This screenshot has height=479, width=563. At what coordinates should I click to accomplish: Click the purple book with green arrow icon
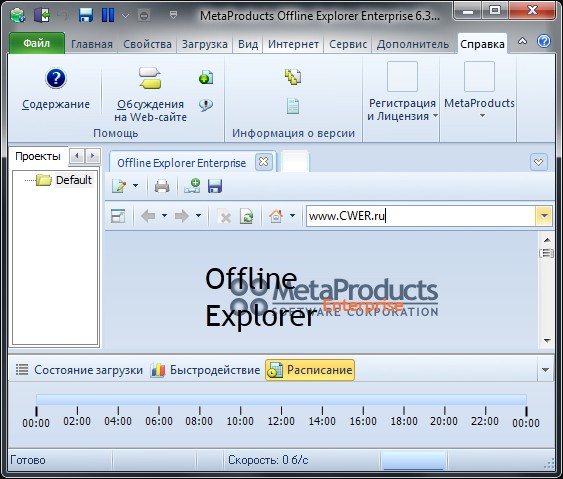point(42,15)
